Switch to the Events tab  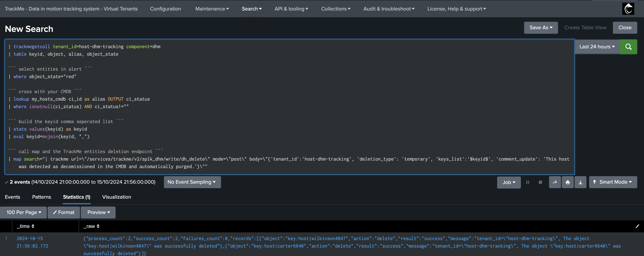pos(13,197)
